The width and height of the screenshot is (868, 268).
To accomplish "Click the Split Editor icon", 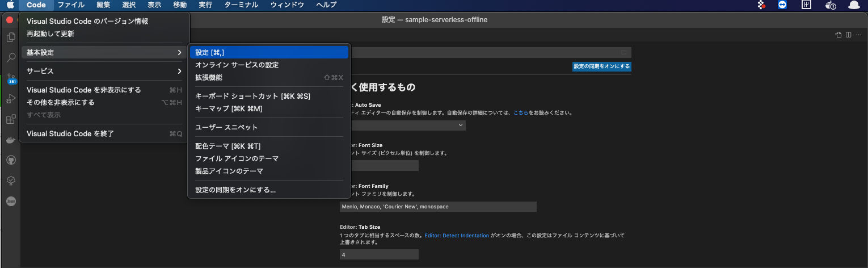I will pyautogui.click(x=849, y=35).
